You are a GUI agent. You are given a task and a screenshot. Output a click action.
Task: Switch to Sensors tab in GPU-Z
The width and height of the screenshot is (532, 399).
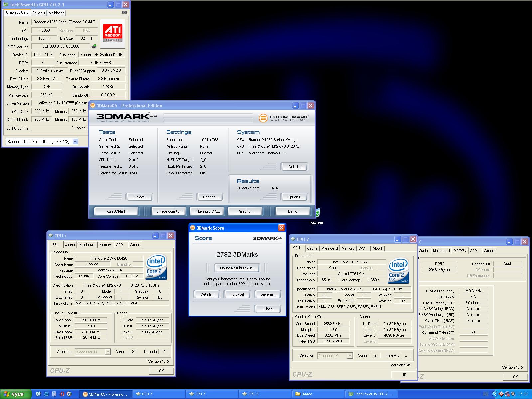(39, 13)
